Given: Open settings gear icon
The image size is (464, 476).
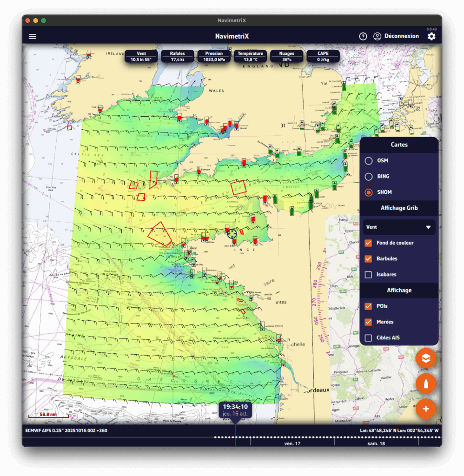Looking at the screenshot, I should click(x=431, y=36).
